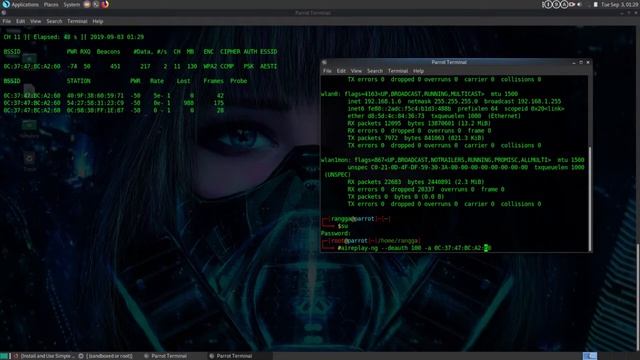The width and height of the screenshot is (640, 360).
Task: Open File menu in background terminal
Action: tap(7, 21)
